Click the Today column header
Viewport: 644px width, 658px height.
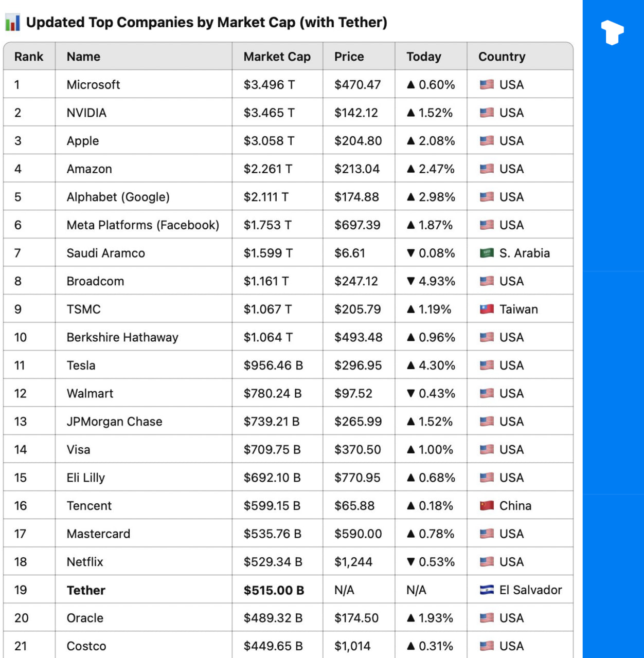(423, 57)
